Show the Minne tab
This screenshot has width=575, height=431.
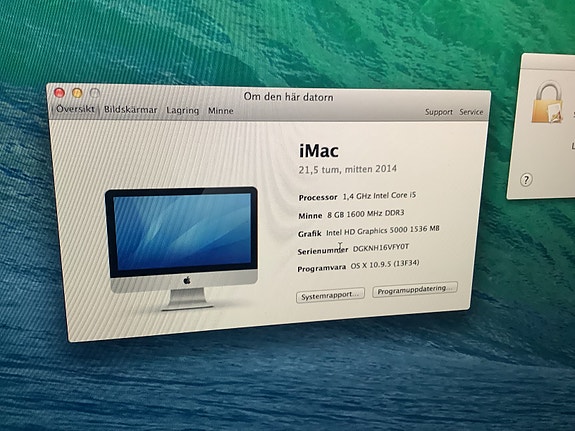(x=221, y=111)
